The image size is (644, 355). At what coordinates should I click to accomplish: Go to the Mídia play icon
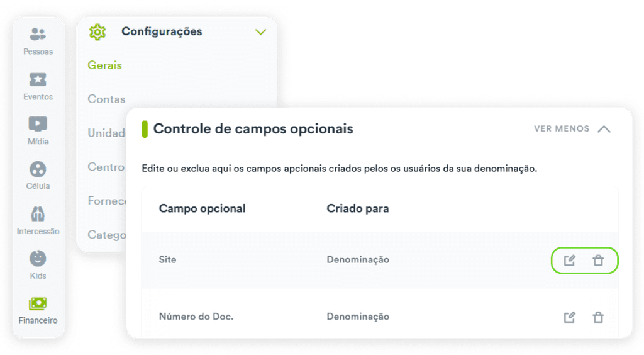[x=38, y=123]
